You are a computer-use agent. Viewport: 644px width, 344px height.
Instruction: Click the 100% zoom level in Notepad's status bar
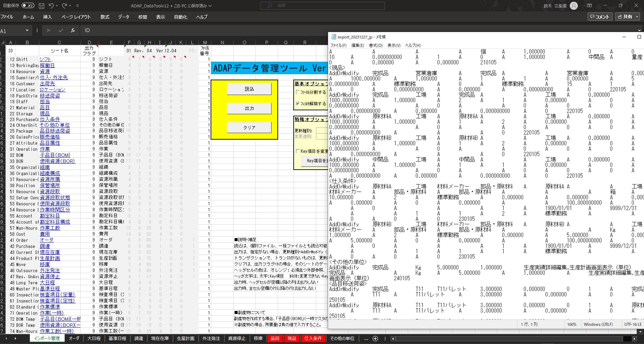(x=572, y=324)
